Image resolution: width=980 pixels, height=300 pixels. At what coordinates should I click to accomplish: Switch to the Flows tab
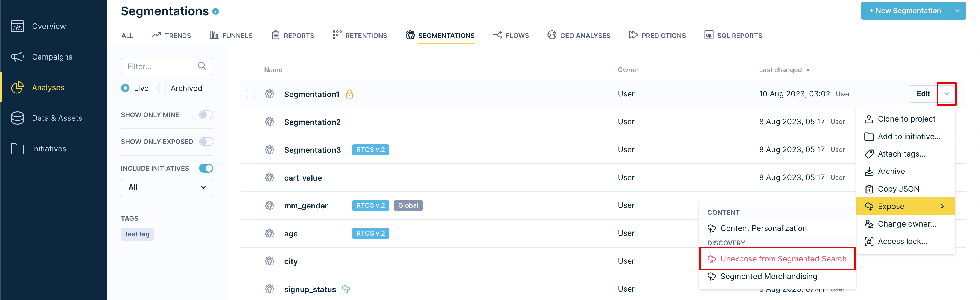pyautogui.click(x=511, y=35)
